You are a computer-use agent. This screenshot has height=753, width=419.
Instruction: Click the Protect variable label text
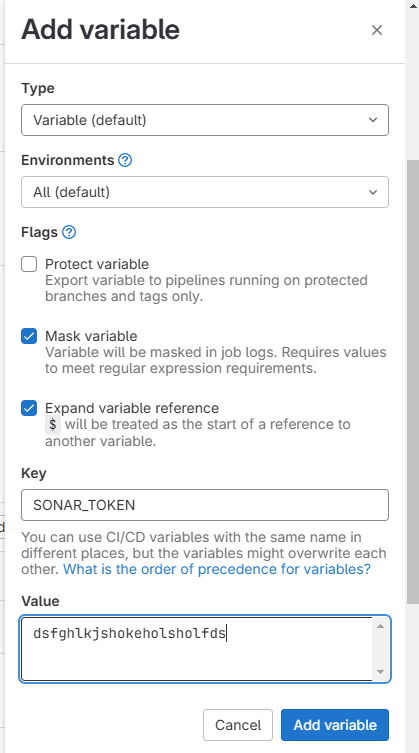[x=97, y=264]
